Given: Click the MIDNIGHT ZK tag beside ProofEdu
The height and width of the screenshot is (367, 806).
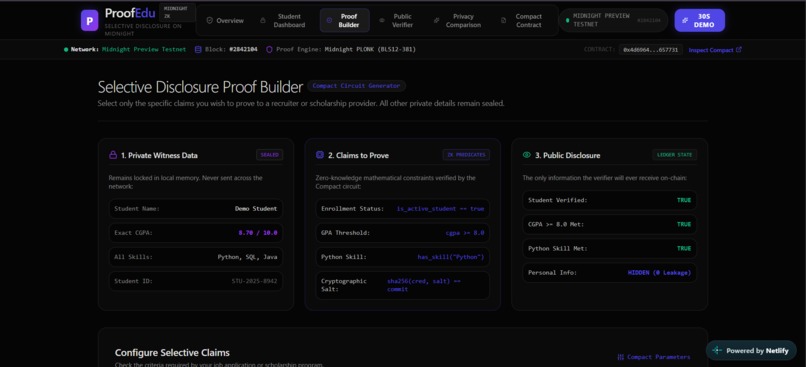Looking at the screenshot, I should point(177,12).
